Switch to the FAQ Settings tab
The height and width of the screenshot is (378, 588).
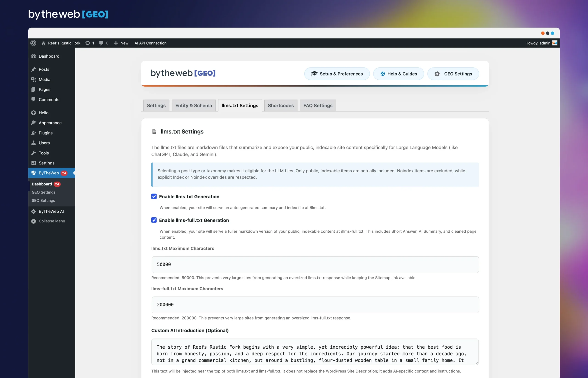(x=318, y=106)
